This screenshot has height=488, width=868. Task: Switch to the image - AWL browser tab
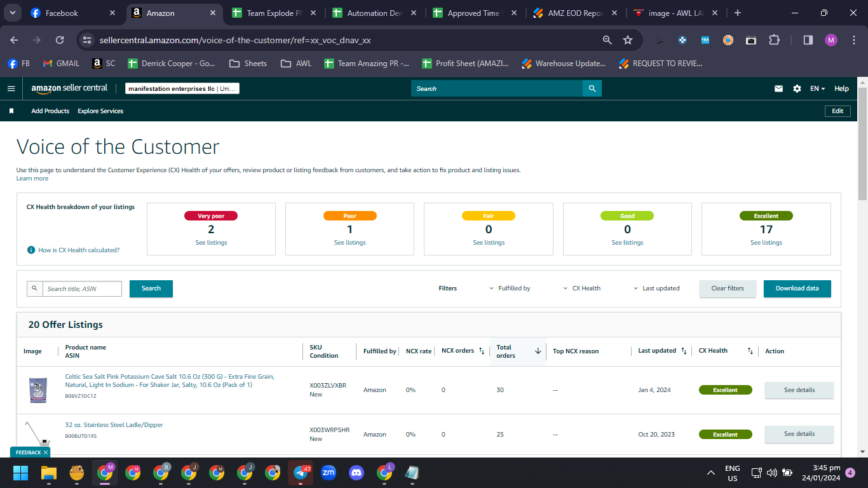coord(675,13)
